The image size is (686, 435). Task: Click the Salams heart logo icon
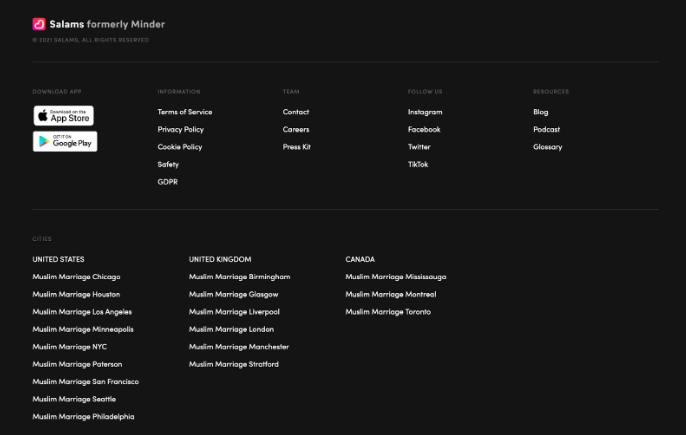pyautogui.click(x=39, y=24)
